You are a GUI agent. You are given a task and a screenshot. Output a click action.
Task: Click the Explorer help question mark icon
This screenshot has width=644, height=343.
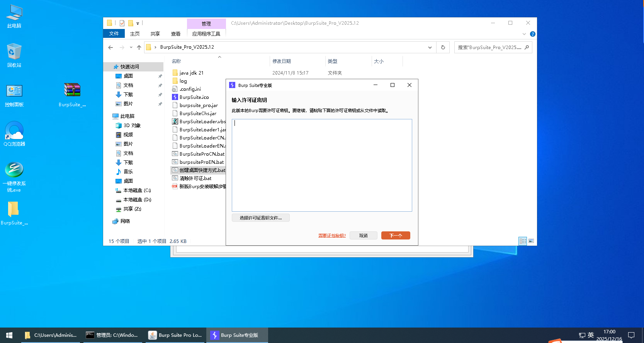(x=533, y=34)
